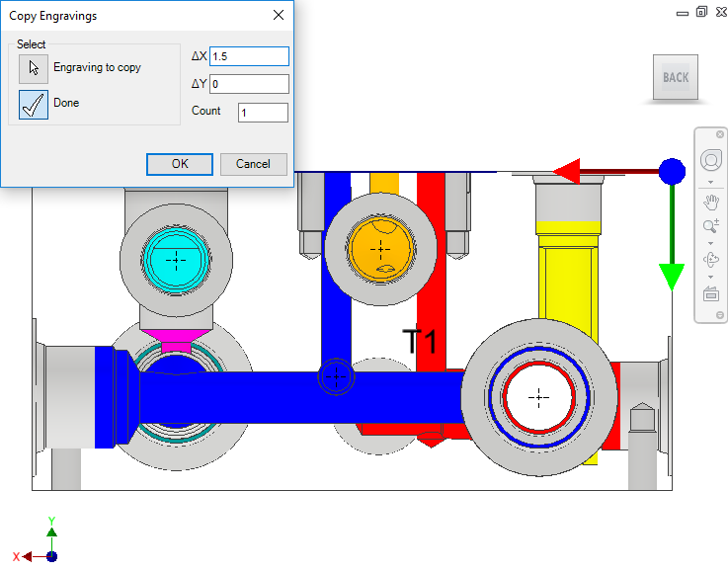The width and height of the screenshot is (728, 572).
Task: Click the red X-axis arrowhead of the triad
Action: (x=566, y=171)
